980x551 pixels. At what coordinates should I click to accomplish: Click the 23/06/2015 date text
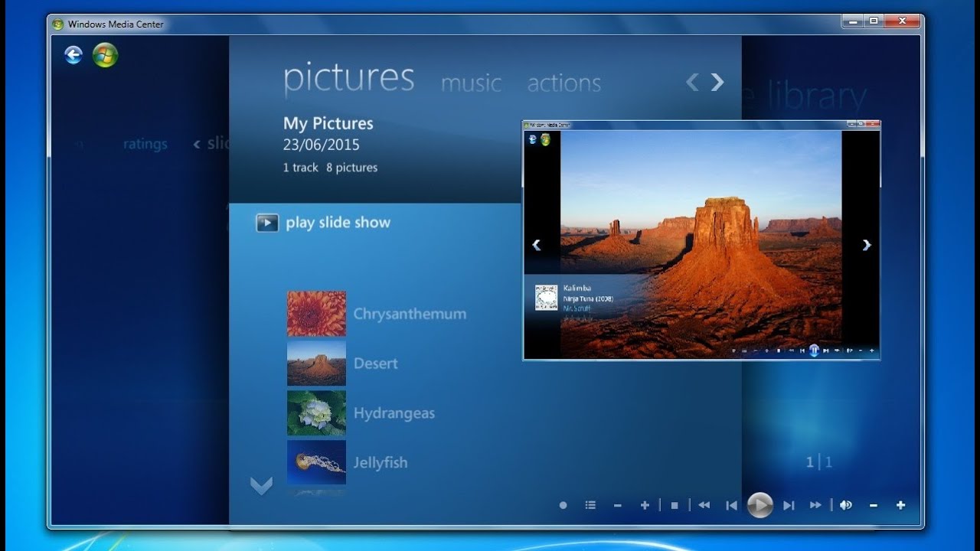321,145
